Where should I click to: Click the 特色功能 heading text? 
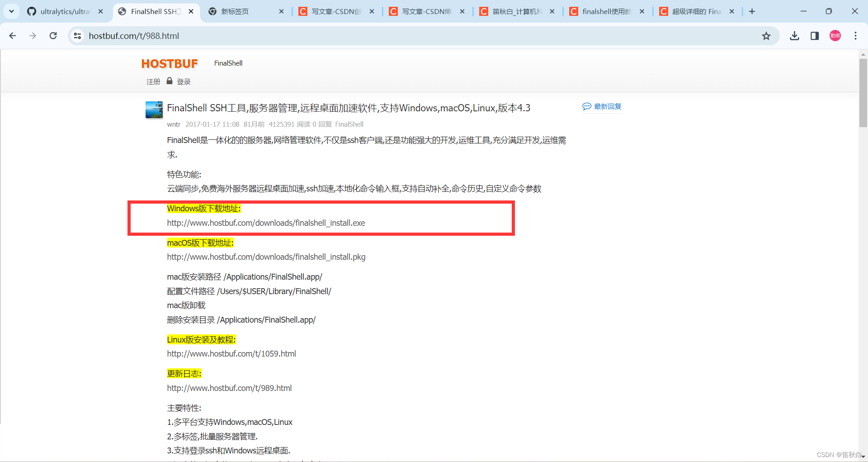click(x=184, y=175)
